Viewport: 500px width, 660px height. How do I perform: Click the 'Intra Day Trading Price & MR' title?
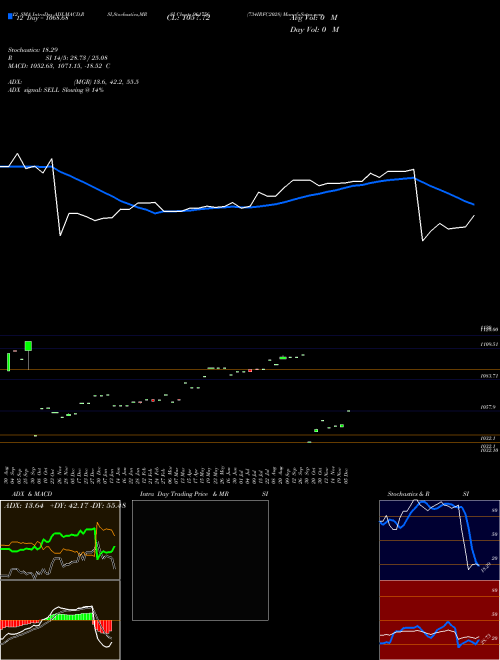[x=184, y=494]
